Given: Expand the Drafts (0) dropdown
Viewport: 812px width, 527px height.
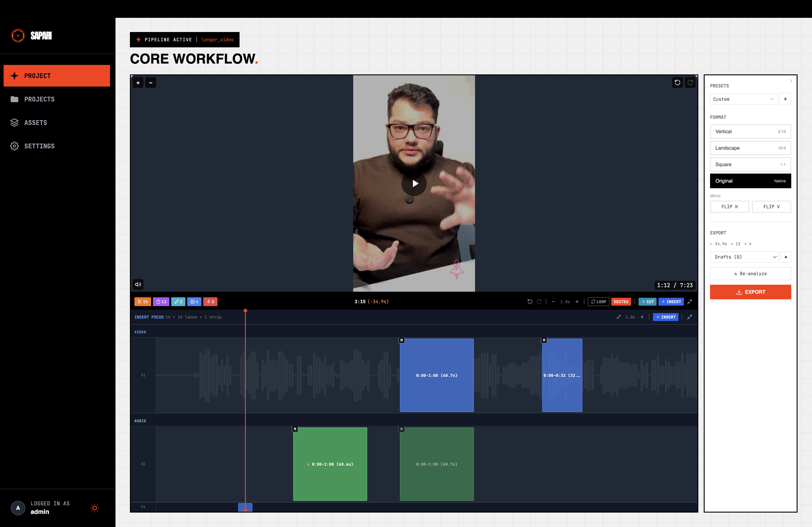Looking at the screenshot, I should click(x=744, y=257).
